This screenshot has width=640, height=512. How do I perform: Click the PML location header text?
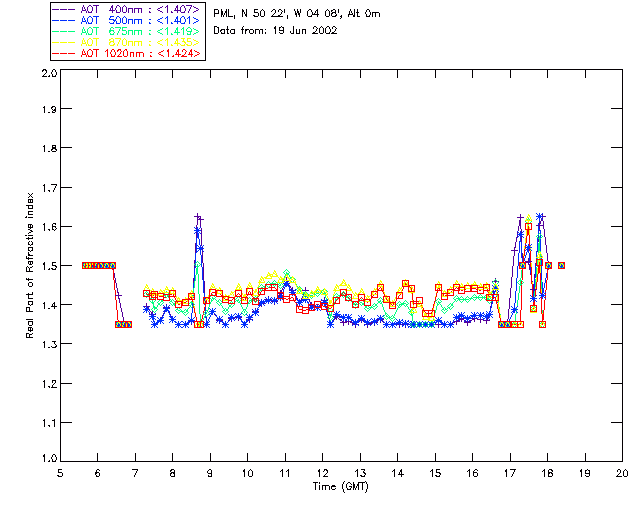click(x=297, y=14)
